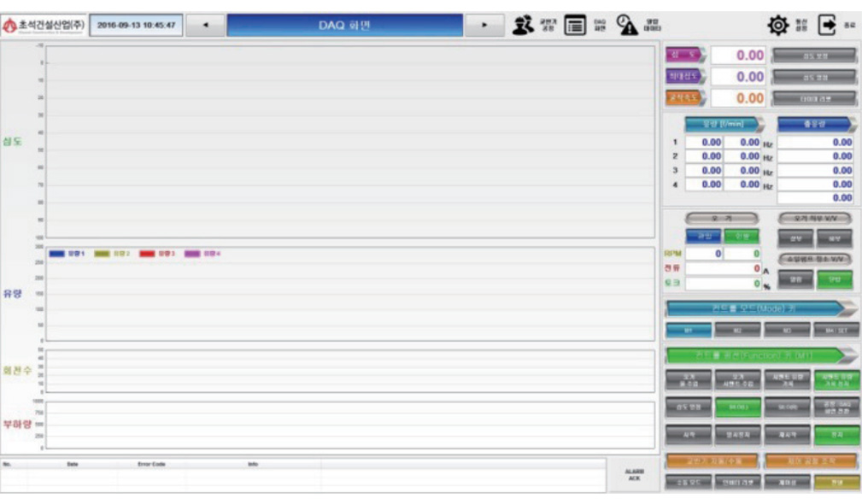The height and width of the screenshot is (504, 862).
Task: Expand the blue control mode arrow header
Action: pos(761,308)
